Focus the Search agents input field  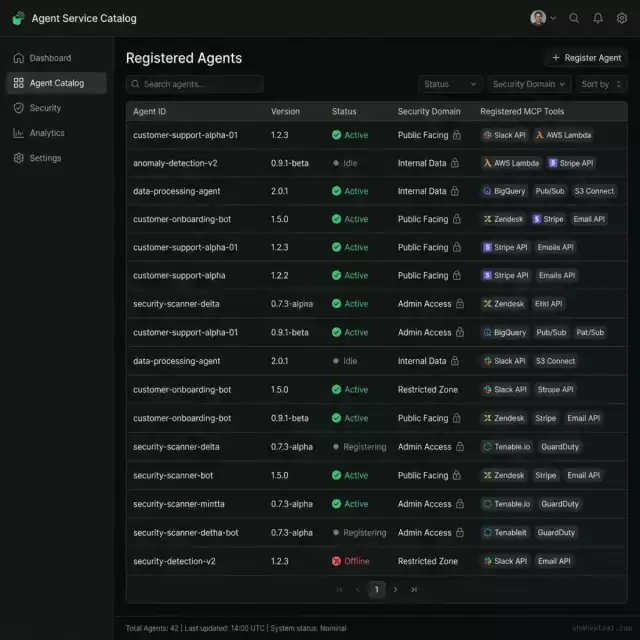[195, 84]
